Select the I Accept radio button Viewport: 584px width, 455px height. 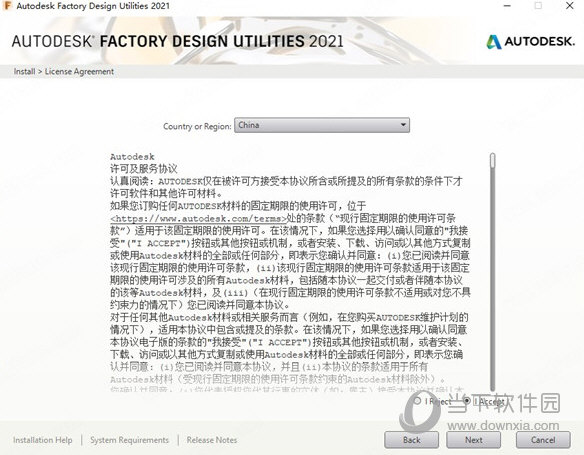(467, 401)
